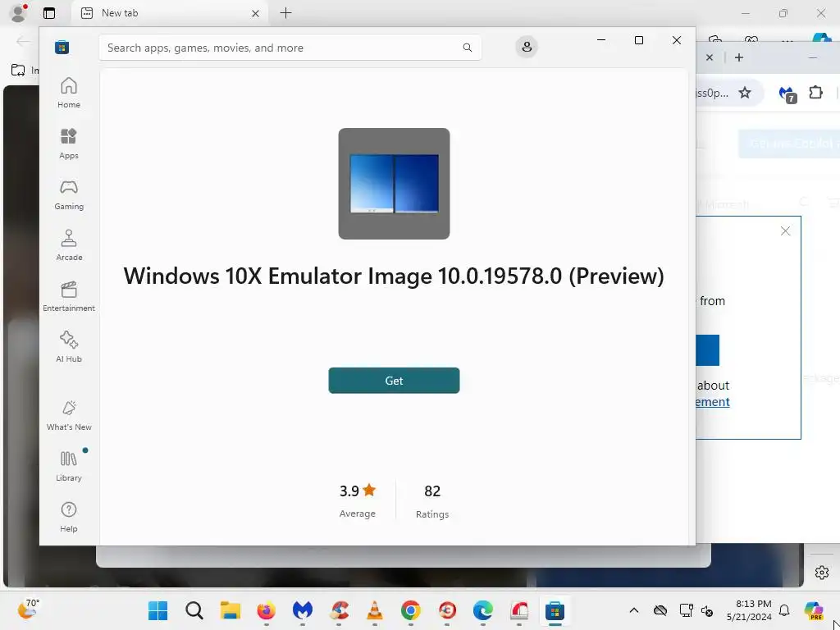Close the New tab in Edge

pos(256,13)
